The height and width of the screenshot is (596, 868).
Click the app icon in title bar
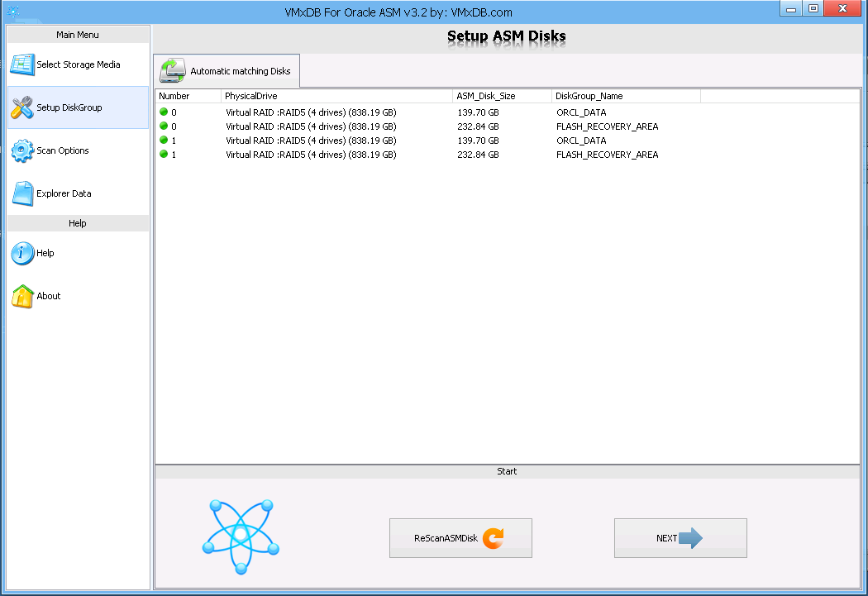click(13, 11)
